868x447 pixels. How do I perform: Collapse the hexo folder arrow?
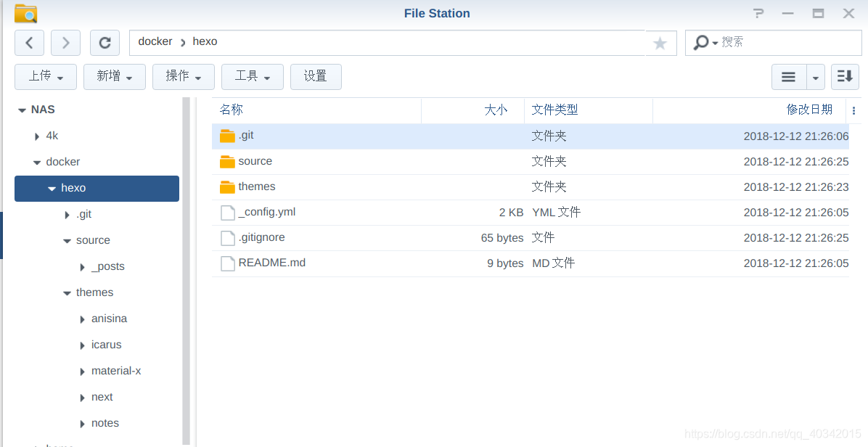coord(52,189)
